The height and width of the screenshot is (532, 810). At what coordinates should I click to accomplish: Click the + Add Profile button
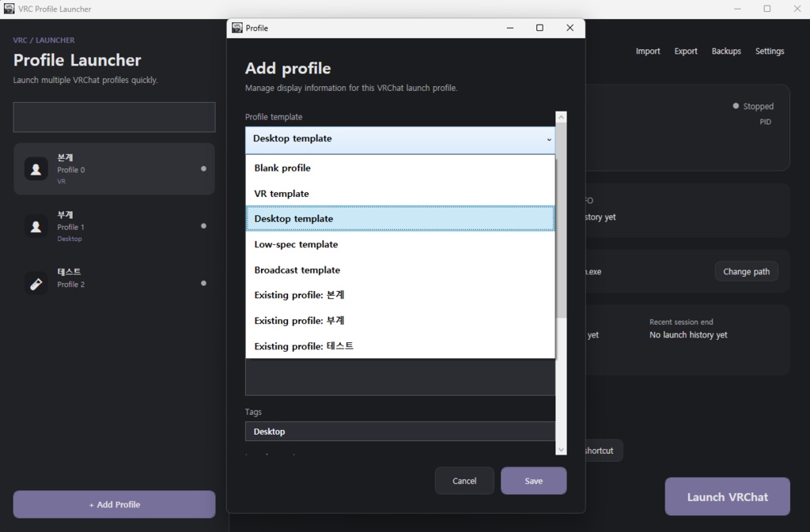[x=114, y=504]
